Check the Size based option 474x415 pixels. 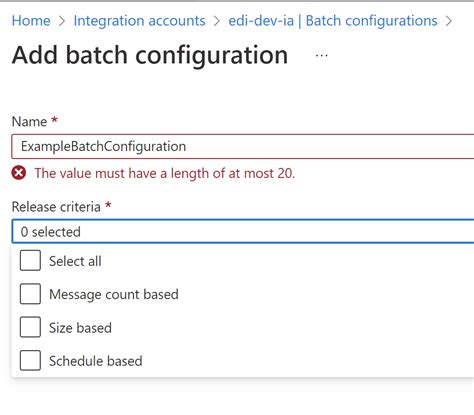[30, 327]
